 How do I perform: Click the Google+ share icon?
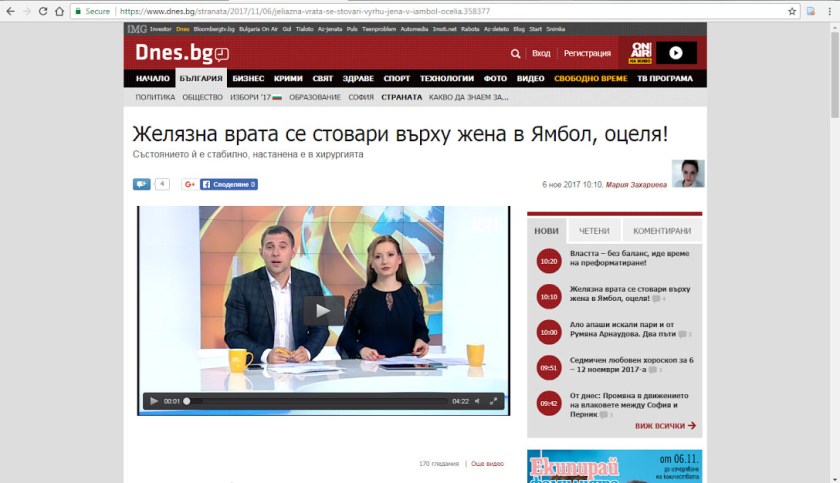(x=188, y=184)
